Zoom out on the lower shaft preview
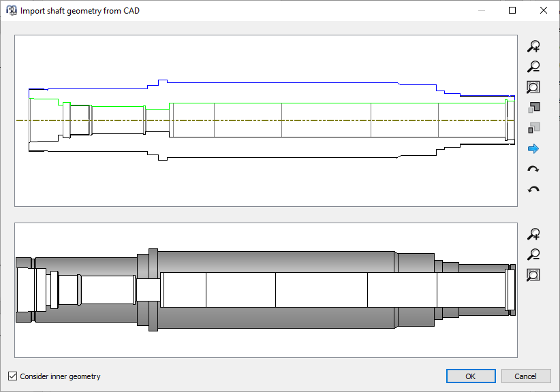 pos(533,255)
